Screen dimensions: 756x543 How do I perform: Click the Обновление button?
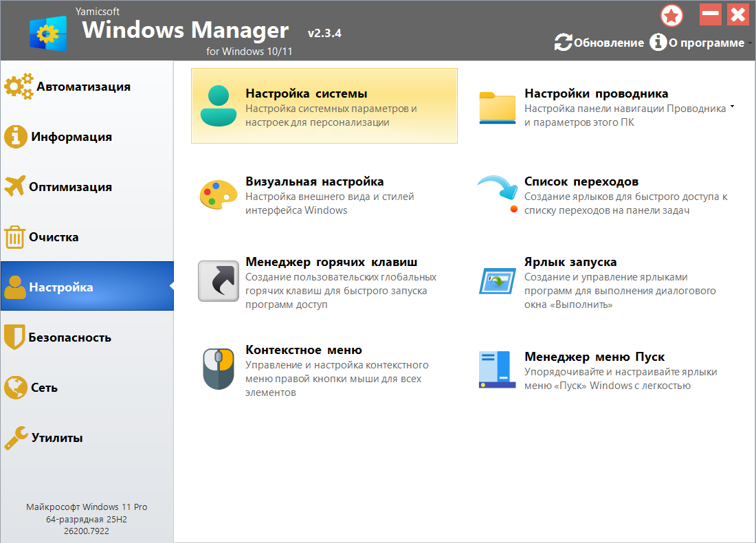(599, 43)
